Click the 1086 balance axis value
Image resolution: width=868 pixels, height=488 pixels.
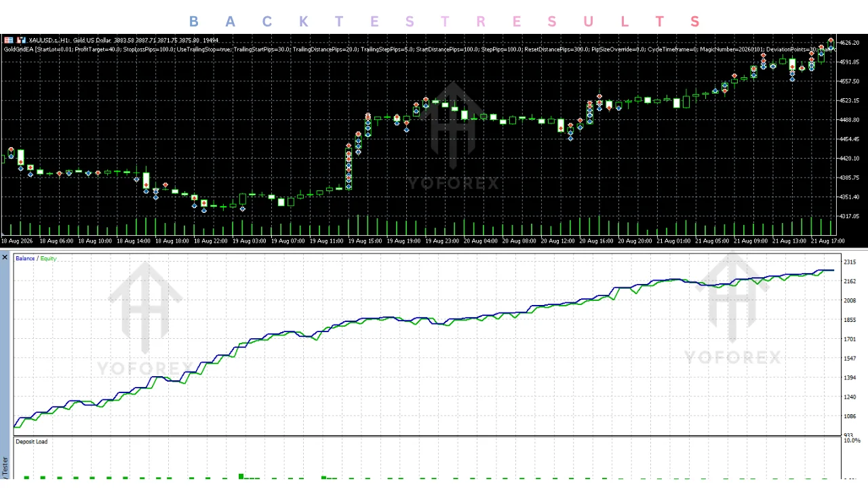pyautogui.click(x=850, y=416)
